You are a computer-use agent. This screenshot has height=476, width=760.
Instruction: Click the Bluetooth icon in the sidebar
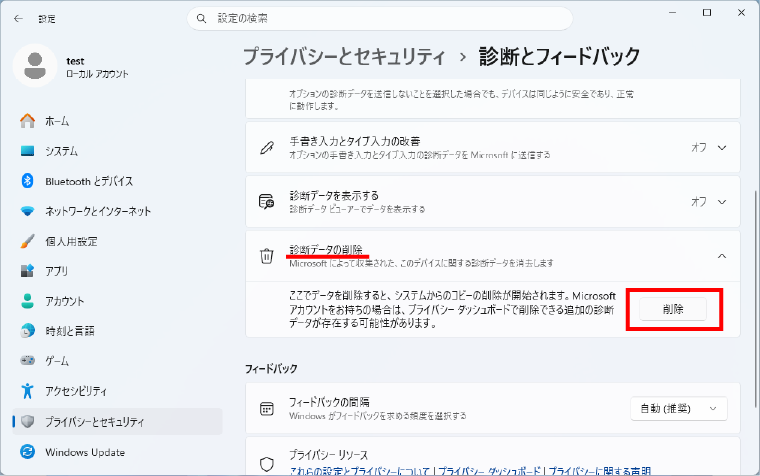(x=28, y=181)
